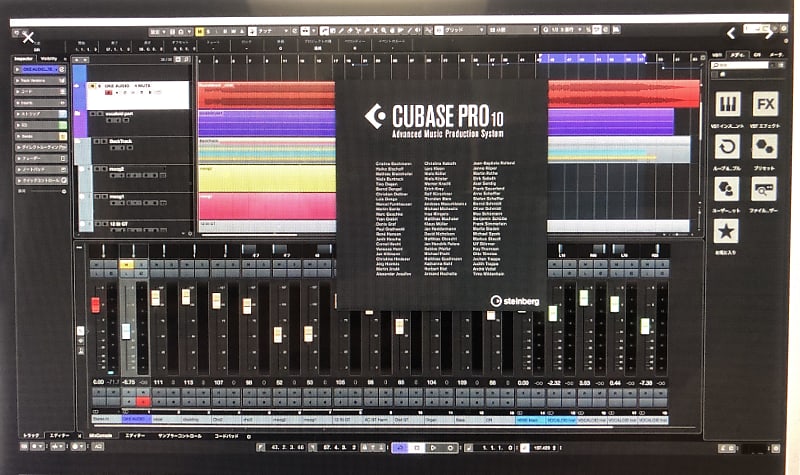Expand the Inserts inspector section
Screen dimensions: 800x475
40,103
